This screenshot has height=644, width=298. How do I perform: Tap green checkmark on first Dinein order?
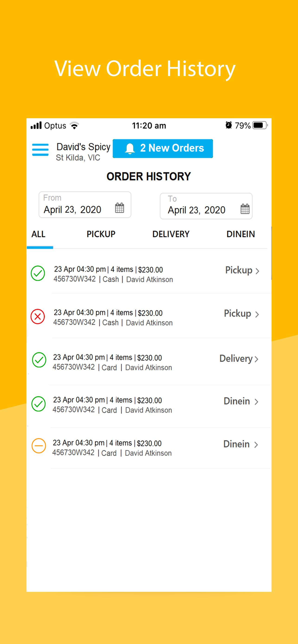click(x=39, y=404)
